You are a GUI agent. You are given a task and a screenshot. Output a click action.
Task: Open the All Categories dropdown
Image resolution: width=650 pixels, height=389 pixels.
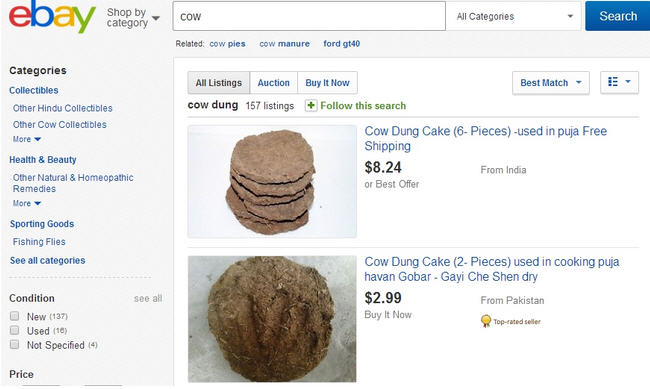[514, 16]
